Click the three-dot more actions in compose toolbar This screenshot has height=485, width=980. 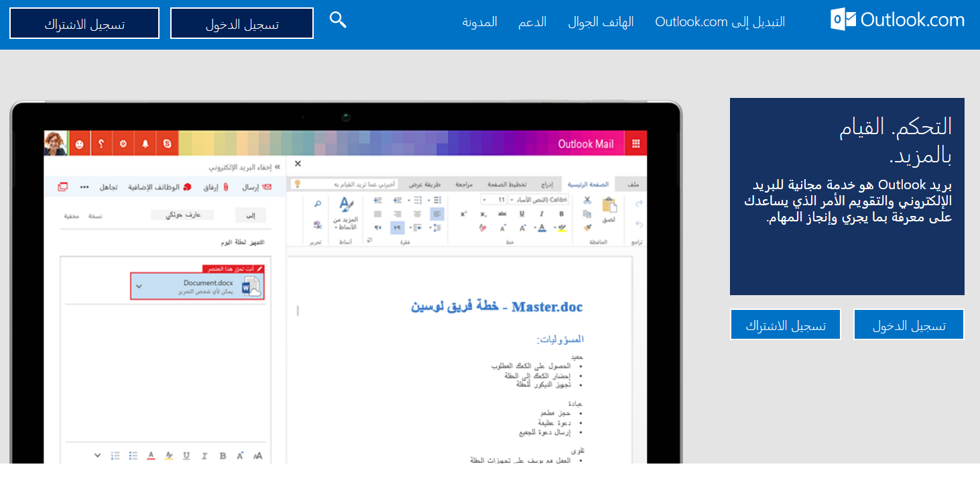84,186
